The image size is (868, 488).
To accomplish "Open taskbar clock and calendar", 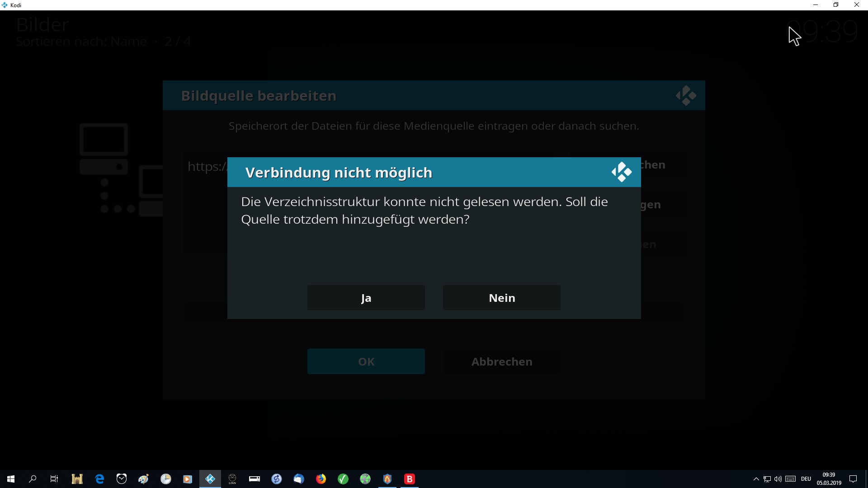I will coord(829,479).
